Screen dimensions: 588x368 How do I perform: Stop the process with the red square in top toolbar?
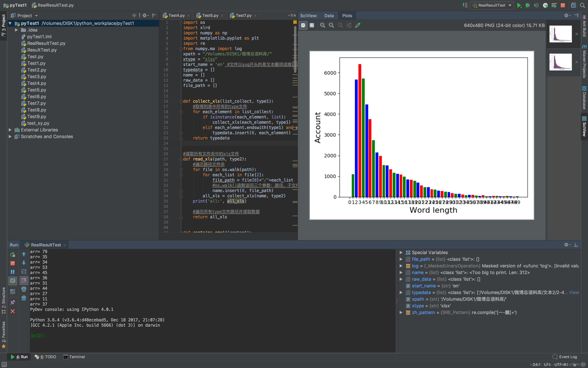(563, 5)
